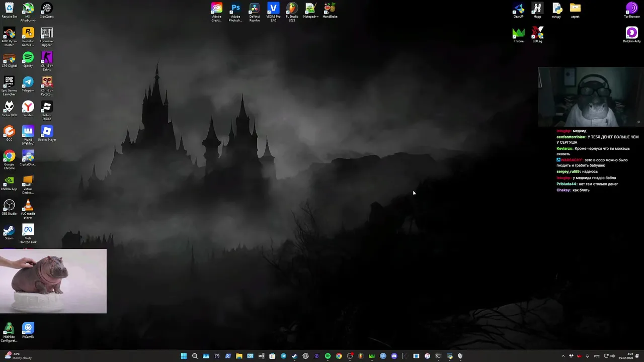Image resolution: width=644 pixels, height=362 pixels.
Task: Open the Recycle Bin desktop icon
Action: pyautogui.click(x=9, y=11)
